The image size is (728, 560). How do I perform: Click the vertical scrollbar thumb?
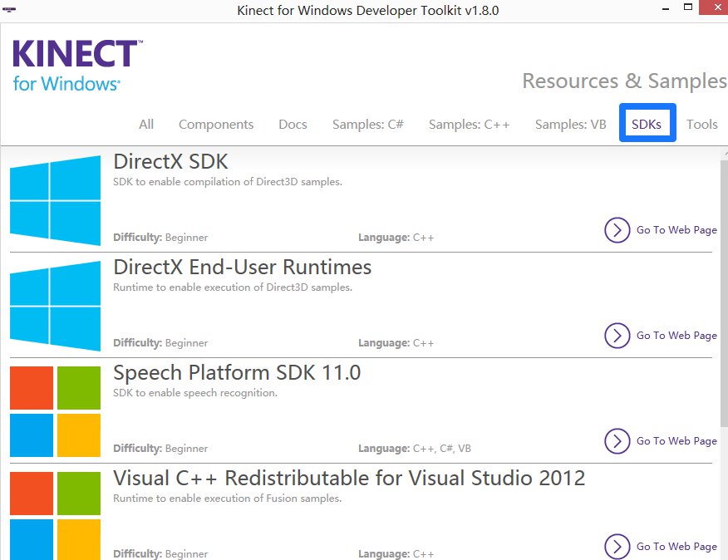pos(725,292)
